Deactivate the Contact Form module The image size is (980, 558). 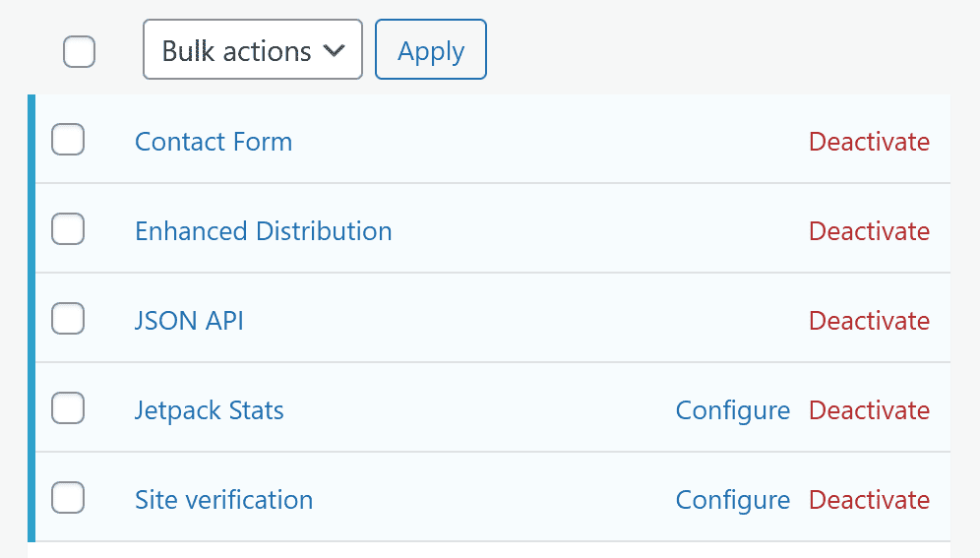point(870,142)
